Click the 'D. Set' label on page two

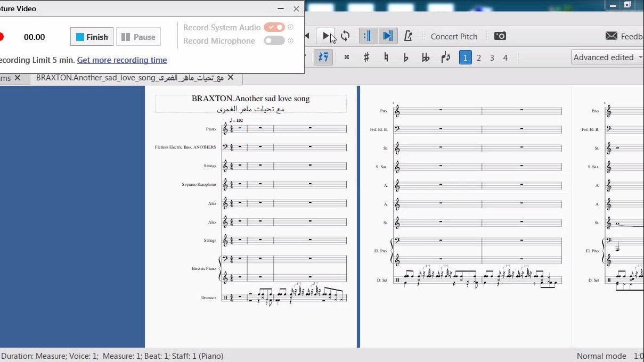(382, 280)
